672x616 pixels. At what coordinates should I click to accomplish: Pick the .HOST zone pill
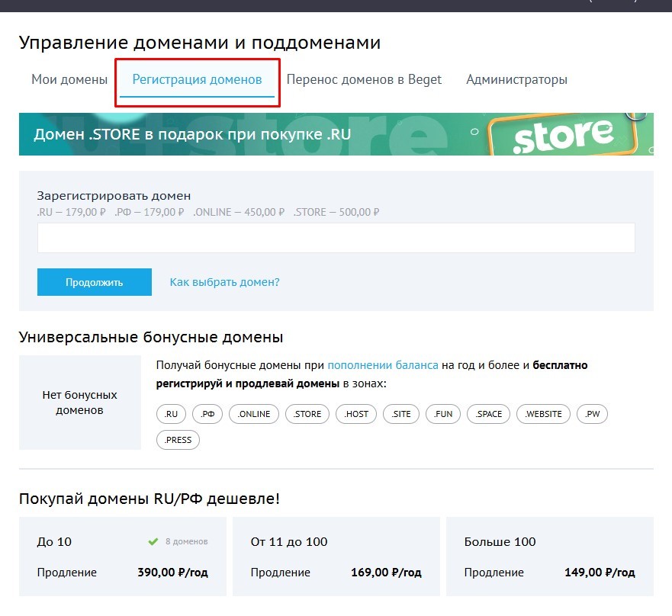(356, 414)
